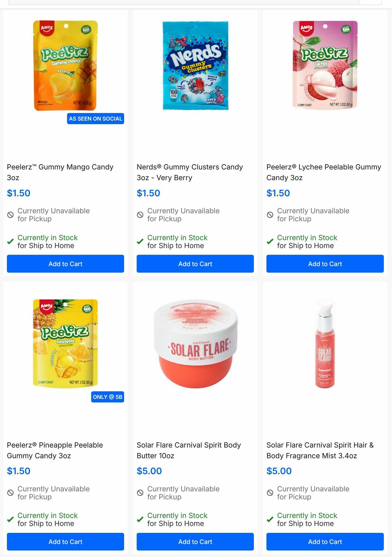Click the pickup unavailable icon for Lychee gummy

(270, 215)
